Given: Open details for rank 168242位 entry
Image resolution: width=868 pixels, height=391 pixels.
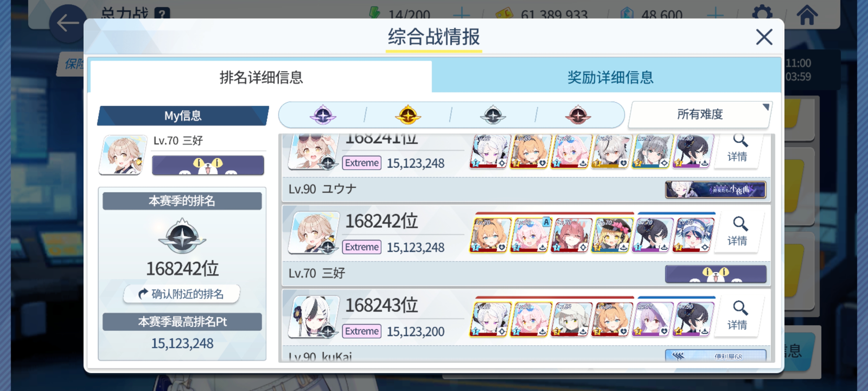Looking at the screenshot, I should point(737,232).
